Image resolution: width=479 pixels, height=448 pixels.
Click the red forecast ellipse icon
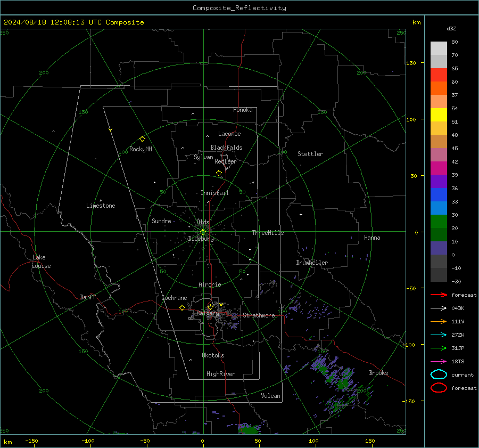click(x=439, y=388)
